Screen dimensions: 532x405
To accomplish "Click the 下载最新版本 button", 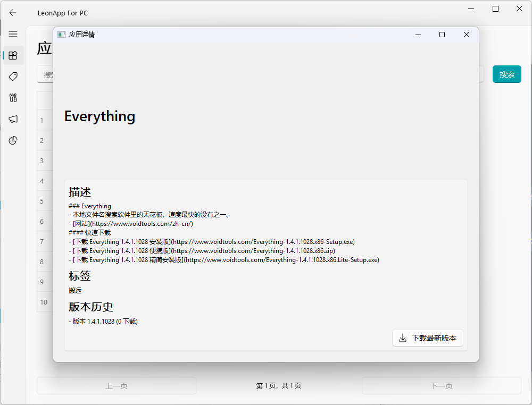I will [x=428, y=338].
